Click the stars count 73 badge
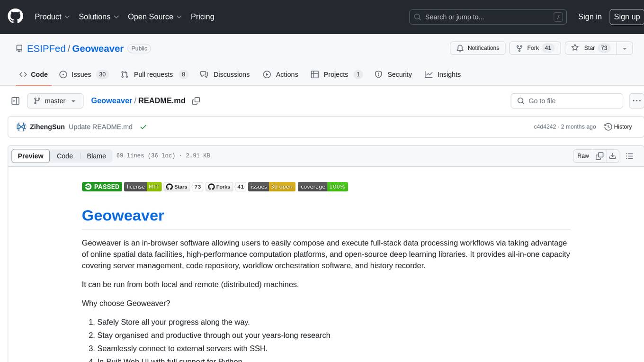The width and height of the screenshot is (644, 362). (x=198, y=187)
